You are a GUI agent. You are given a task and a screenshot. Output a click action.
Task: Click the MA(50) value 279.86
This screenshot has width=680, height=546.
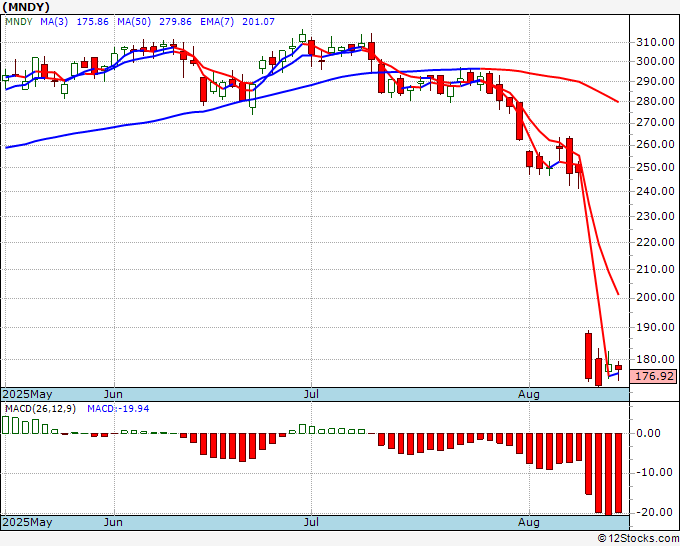click(x=175, y=21)
